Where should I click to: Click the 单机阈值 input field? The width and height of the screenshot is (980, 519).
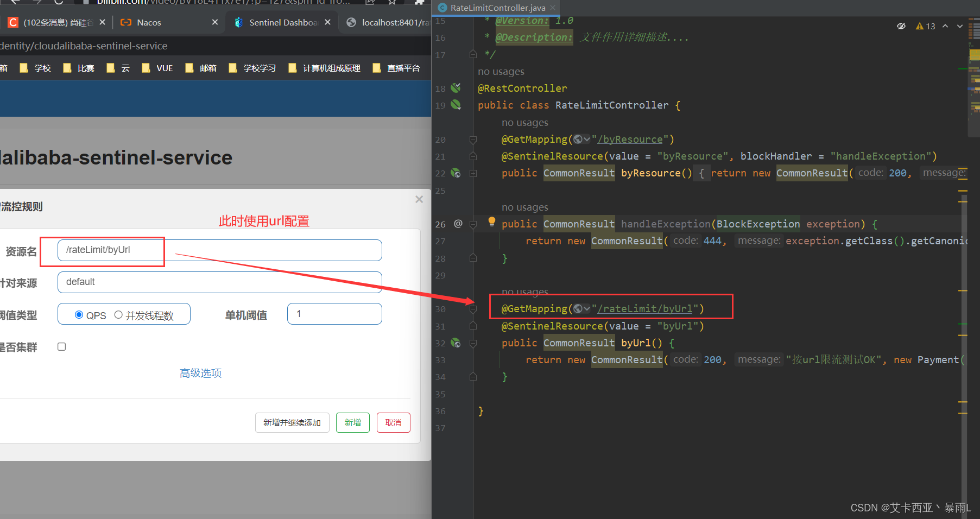pyautogui.click(x=334, y=314)
